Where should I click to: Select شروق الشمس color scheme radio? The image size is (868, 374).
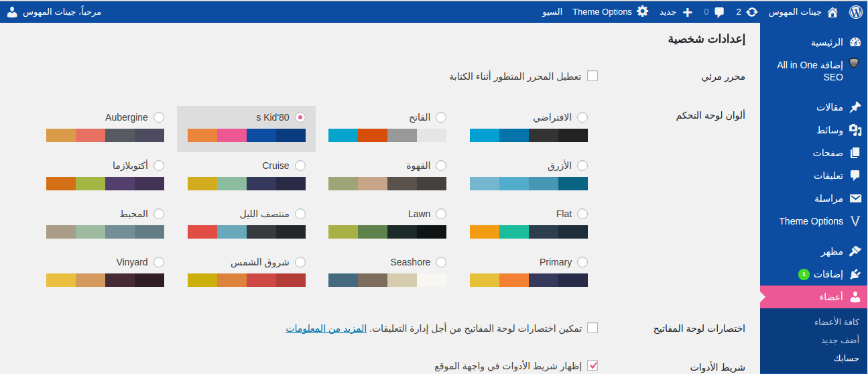[x=300, y=262]
